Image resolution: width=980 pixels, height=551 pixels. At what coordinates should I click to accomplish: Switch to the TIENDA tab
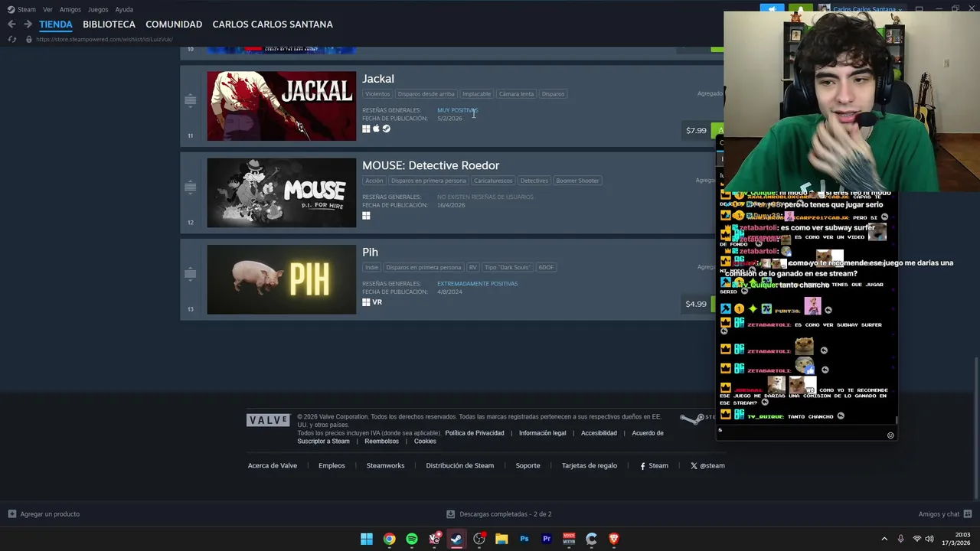pos(56,24)
